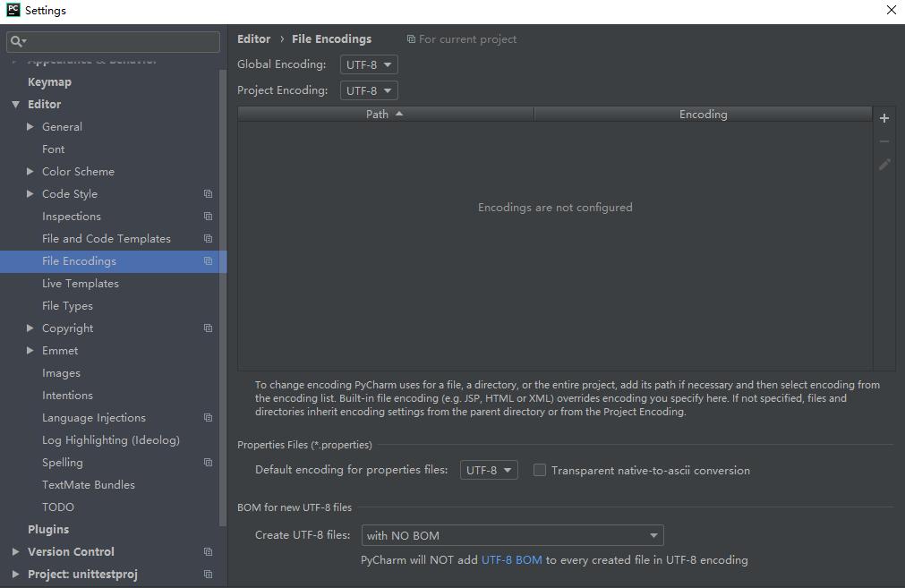Collapse the Editor section arrow
This screenshot has width=905, height=588.
[x=15, y=105]
